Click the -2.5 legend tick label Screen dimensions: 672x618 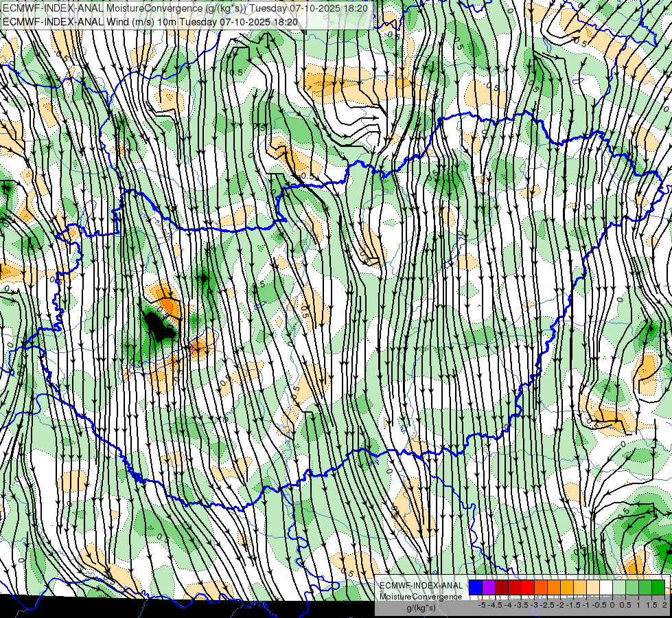546,605
